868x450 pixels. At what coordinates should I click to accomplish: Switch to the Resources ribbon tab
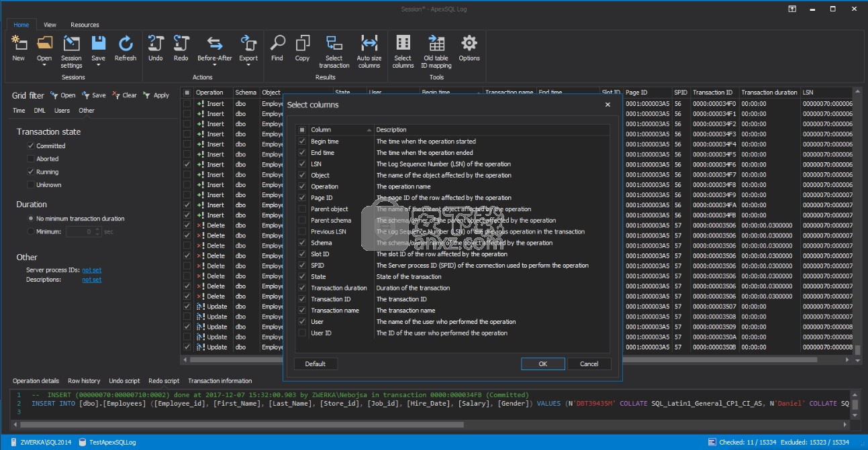coord(85,25)
